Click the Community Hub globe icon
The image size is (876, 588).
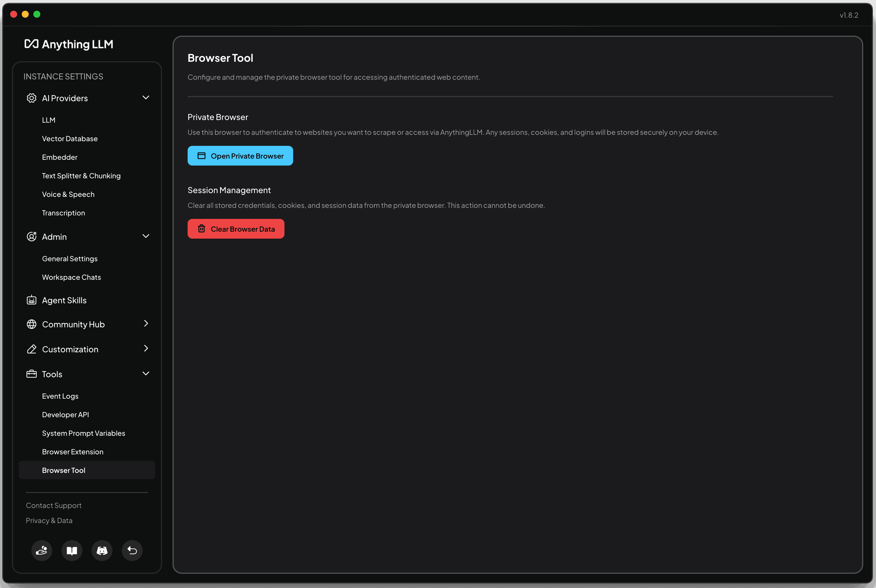[32, 324]
